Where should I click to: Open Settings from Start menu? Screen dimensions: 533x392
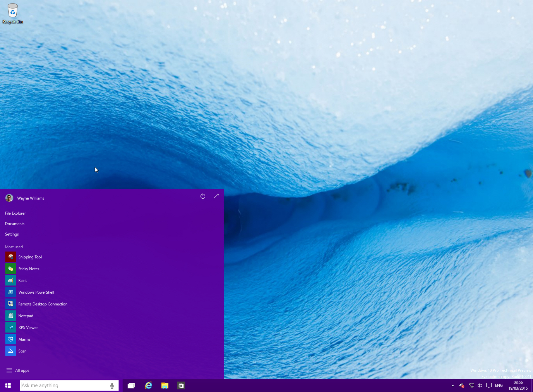click(x=12, y=234)
